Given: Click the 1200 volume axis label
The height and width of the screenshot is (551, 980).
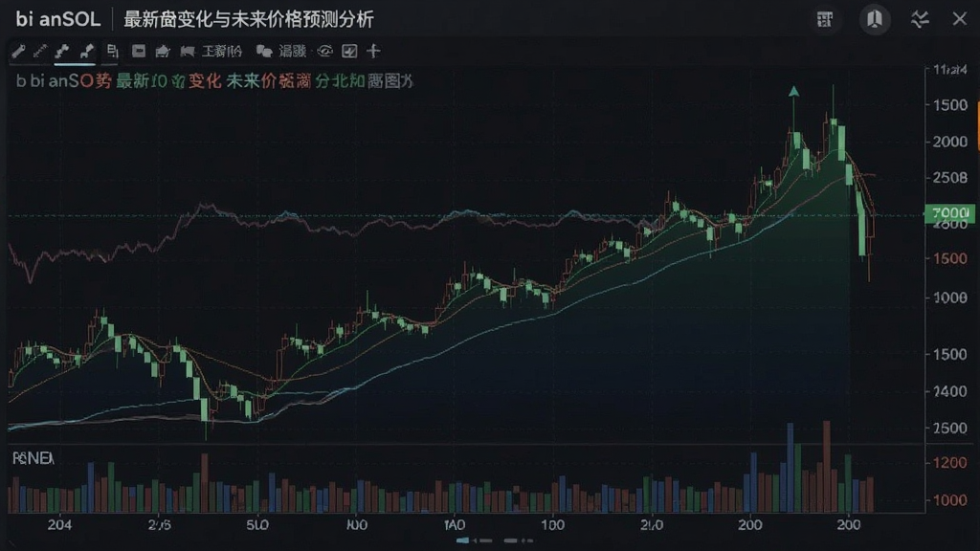Looking at the screenshot, I should [x=950, y=463].
